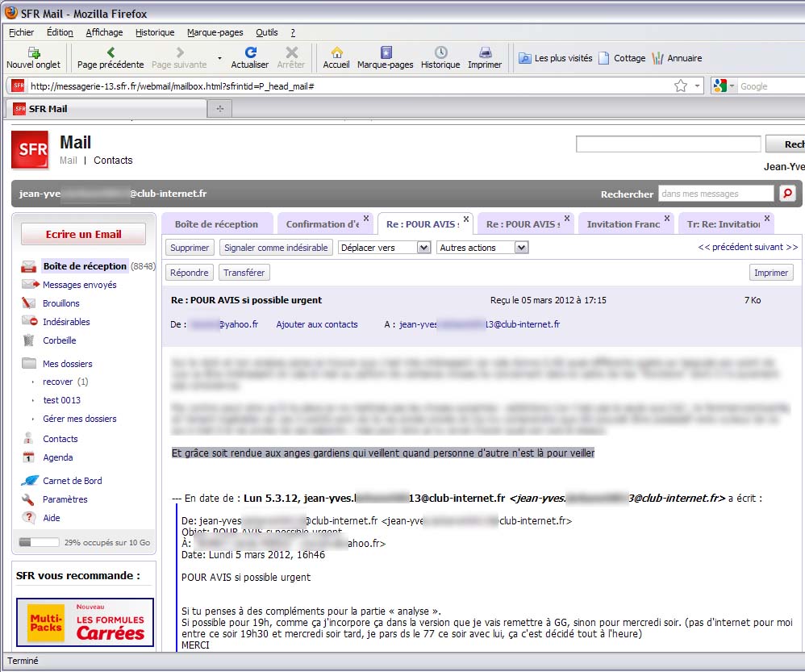805x672 pixels.
Task: Click the storage usage progress bar
Action: click(x=39, y=542)
